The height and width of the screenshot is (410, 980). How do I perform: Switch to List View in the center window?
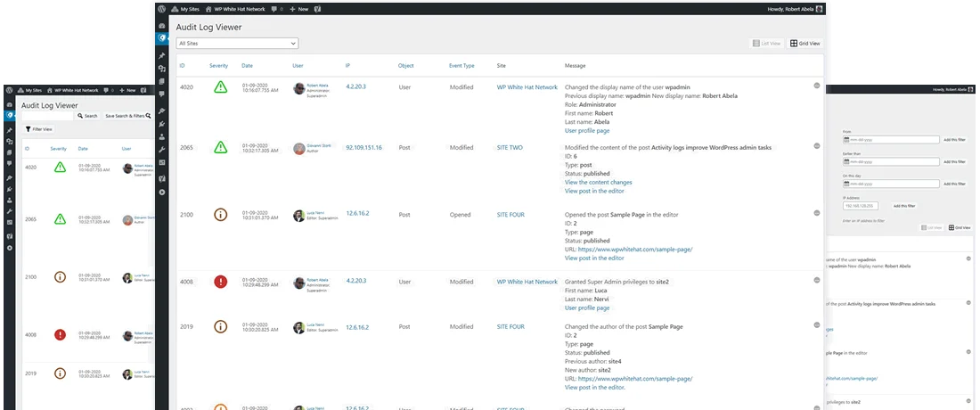point(767,43)
